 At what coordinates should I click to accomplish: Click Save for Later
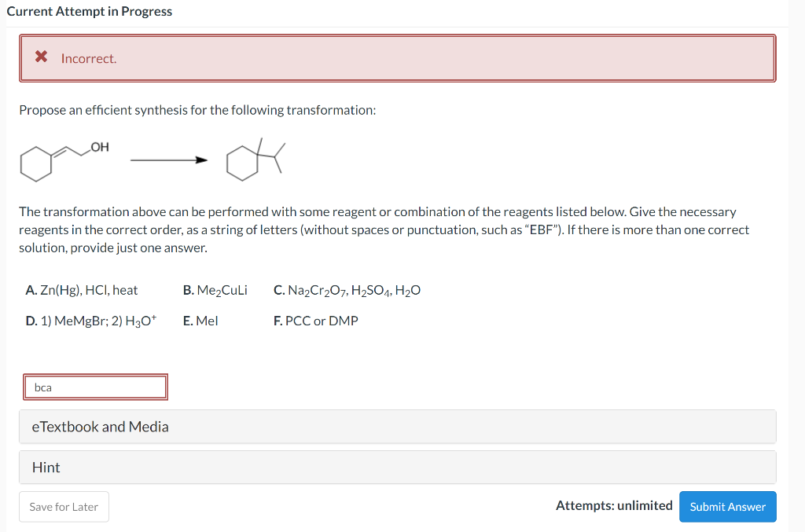[63, 506]
